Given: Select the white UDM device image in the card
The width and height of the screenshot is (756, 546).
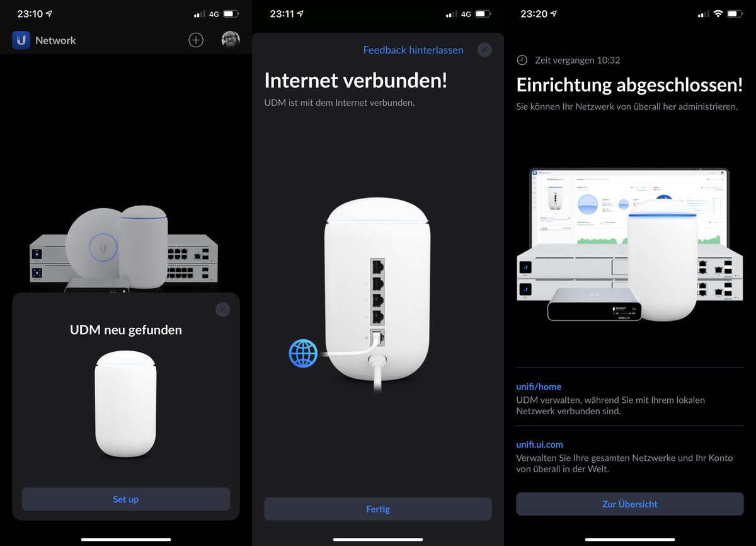Looking at the screenshot, I should tap(125, 405).
